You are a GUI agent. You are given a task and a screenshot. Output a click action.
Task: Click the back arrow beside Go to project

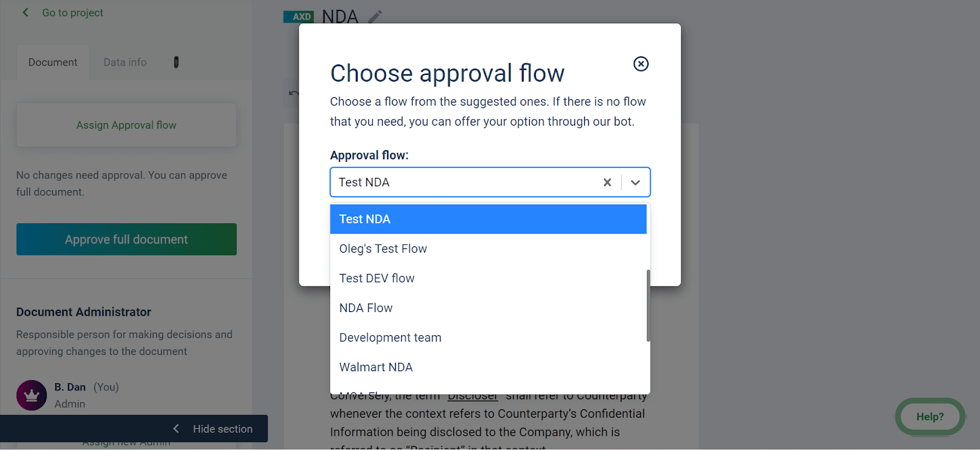point(25,12)
